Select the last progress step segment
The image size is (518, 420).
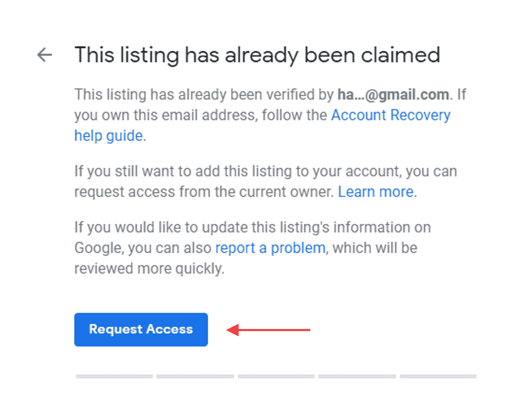coord(438,377)
